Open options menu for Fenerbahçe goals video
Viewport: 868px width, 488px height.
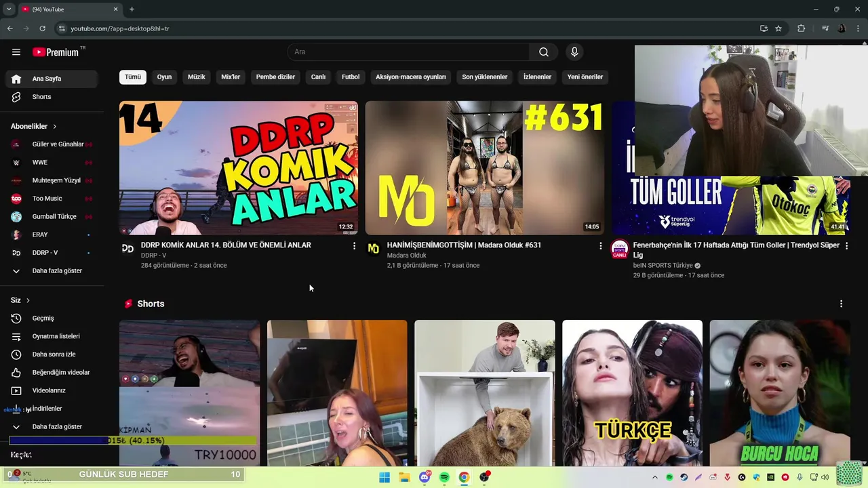846,246
